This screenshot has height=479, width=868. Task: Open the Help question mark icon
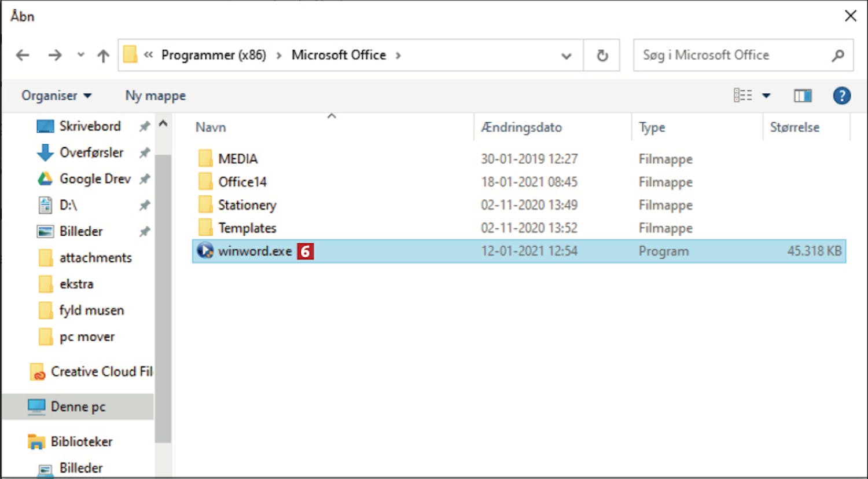click(x=841, y=96)
